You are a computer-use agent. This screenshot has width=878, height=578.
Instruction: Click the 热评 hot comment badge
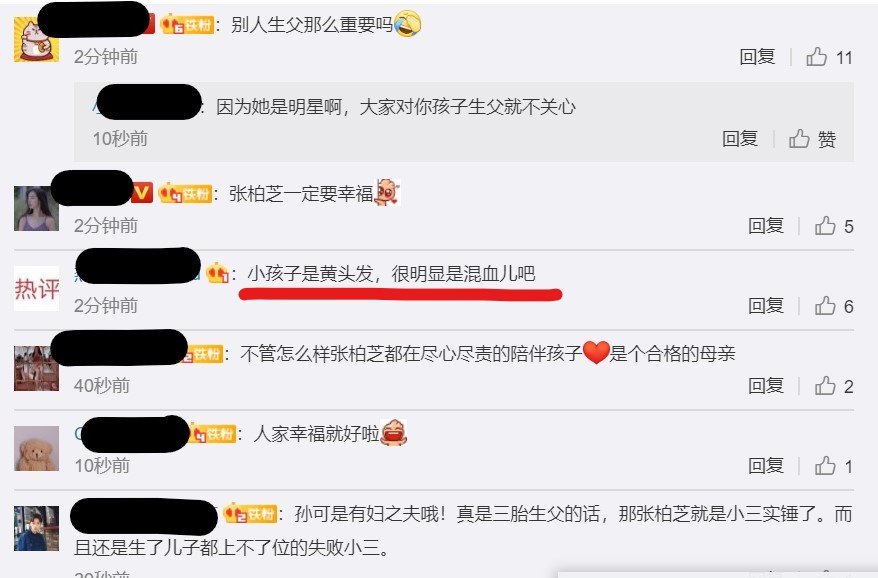[36, 288]
